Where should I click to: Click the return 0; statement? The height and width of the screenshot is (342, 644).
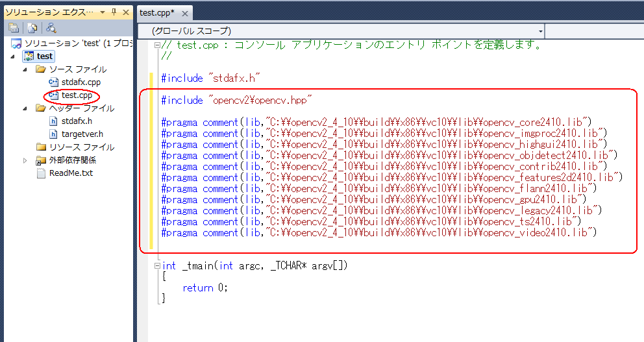click(205, 288)
